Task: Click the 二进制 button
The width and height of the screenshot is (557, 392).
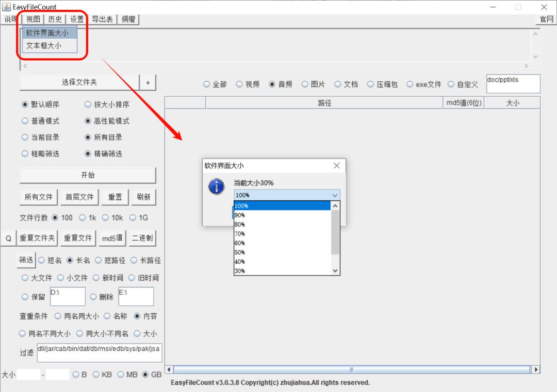Action: [x=142, y=238]
